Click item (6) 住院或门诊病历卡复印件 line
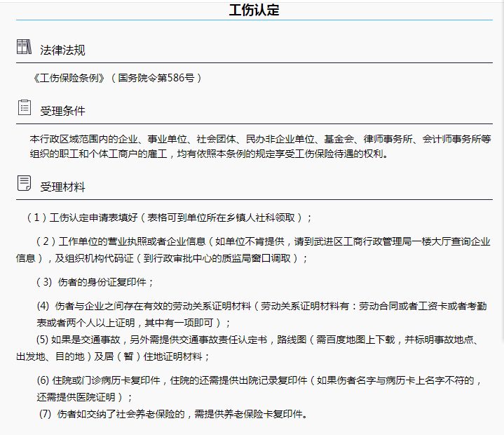The image size is (504, 435). 259,380
